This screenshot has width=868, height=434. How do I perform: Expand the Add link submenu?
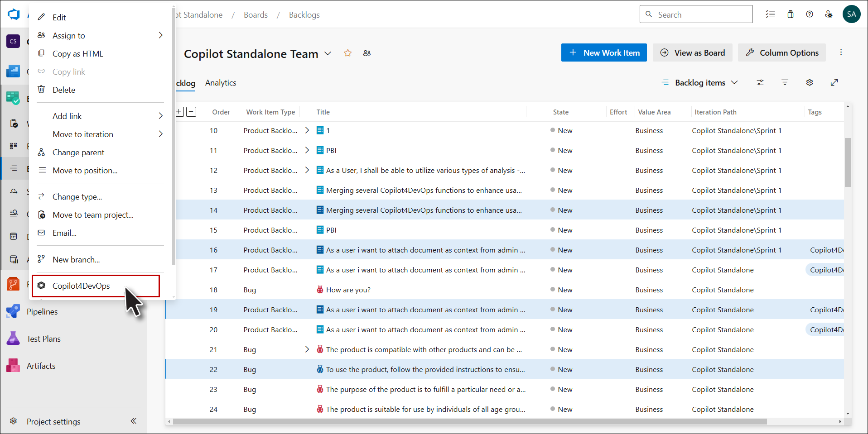[x=160, y=116]
